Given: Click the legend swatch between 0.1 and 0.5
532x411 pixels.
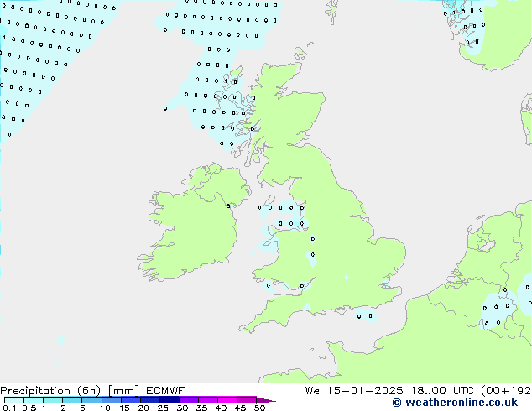Looking at the screenshot, I should 14,400.
